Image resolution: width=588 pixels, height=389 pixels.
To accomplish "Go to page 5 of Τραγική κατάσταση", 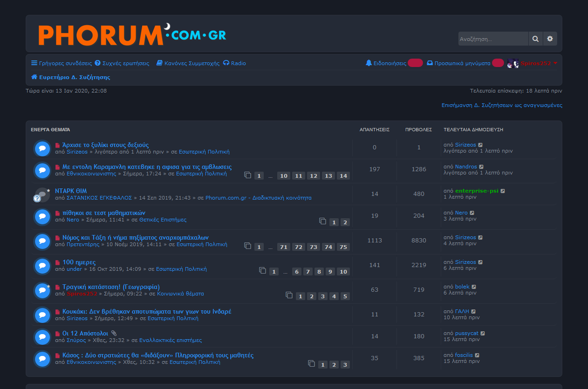I will [345, 296].
